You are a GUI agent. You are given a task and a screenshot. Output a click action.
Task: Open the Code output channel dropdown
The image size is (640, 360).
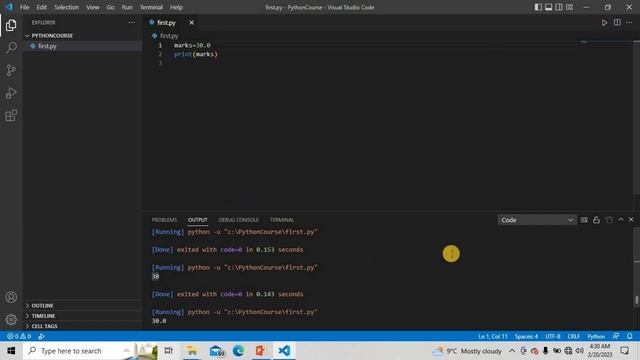coord(537,220)
